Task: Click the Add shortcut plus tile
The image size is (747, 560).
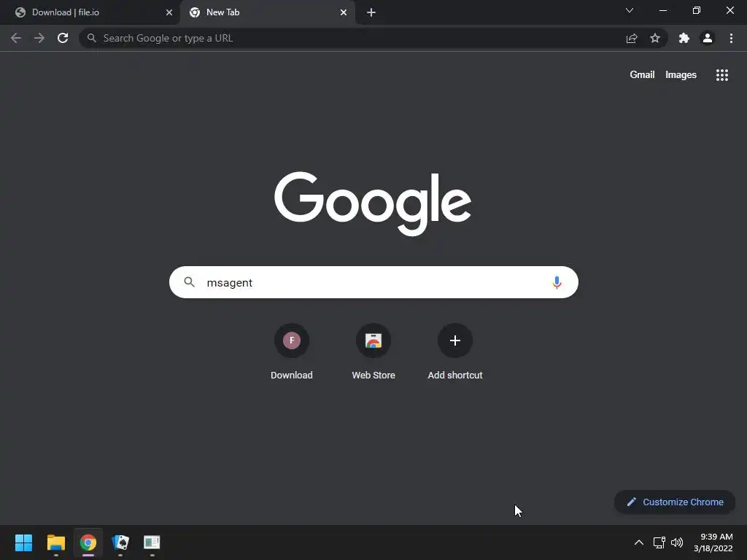Action: (455, 352)
